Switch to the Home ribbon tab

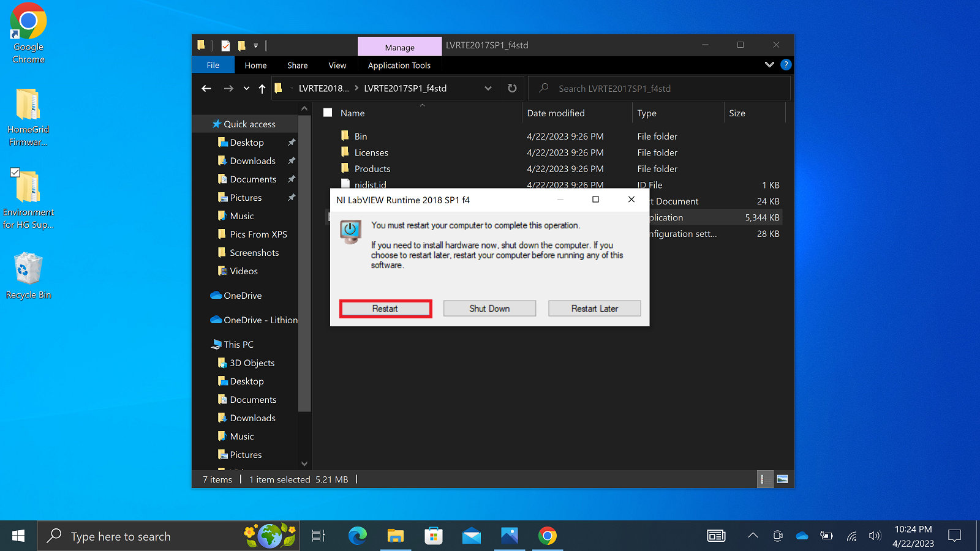click(x=255, y=65)
